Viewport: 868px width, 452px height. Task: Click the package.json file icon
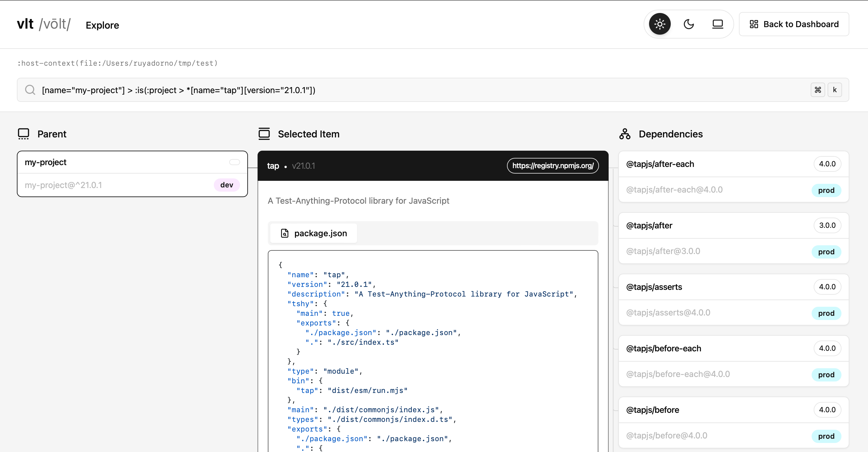tap(285, 233)
